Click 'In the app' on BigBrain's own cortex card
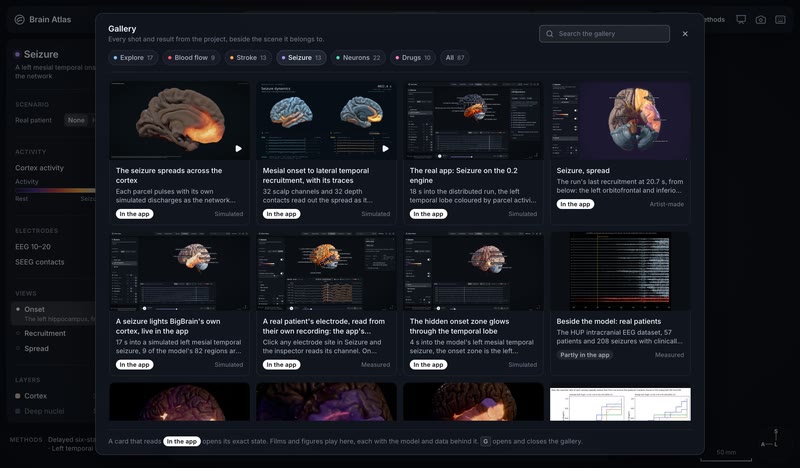The width and height of the screenshot is (800, 468). pos(134,365)
